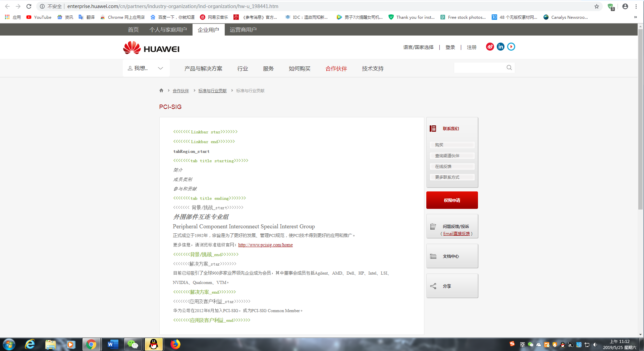Open Firefox from the taskbar
This screenshot has height=351, width=644.
pyautogui.click(x=175, y=344)
